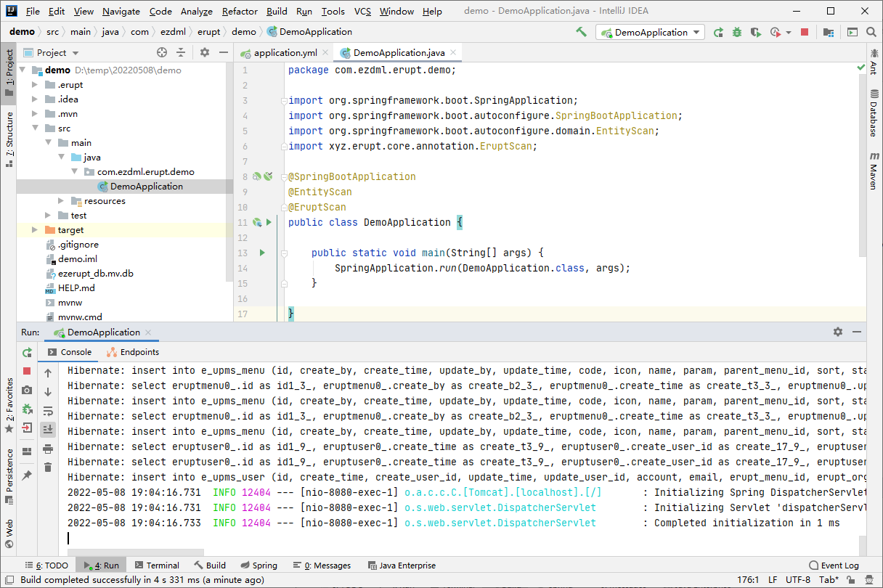Expand the resources folder
The height and width of the screenshot is (588, 883).
tap(61, 201)
